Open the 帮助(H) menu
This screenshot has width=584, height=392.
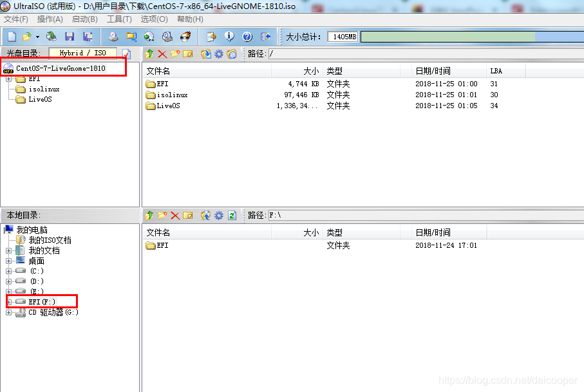tap(190, 19)
